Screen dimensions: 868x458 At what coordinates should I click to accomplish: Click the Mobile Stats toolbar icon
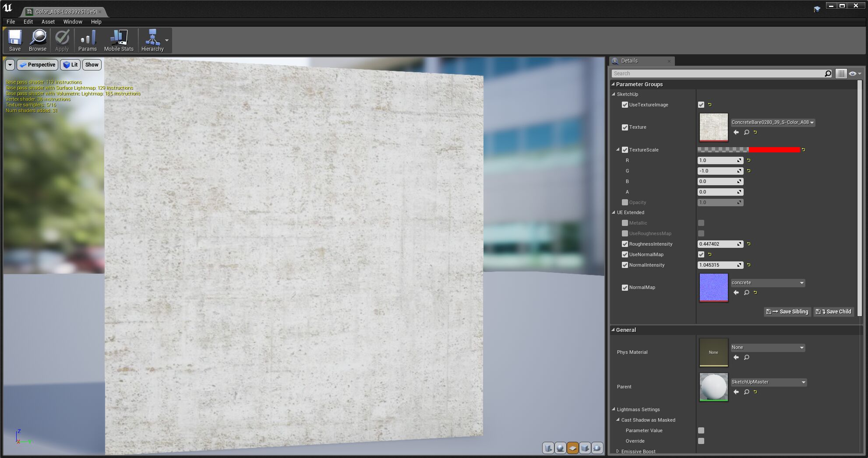coord(119,40)
